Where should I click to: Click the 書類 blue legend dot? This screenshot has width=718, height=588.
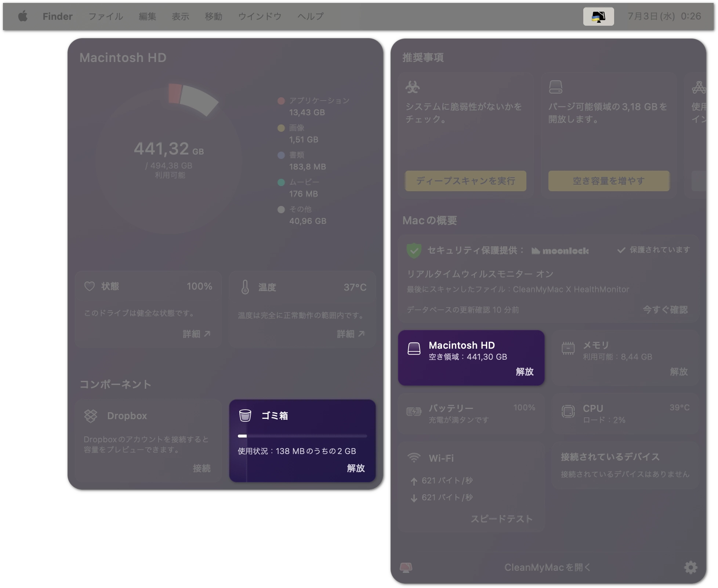point(281,155)
